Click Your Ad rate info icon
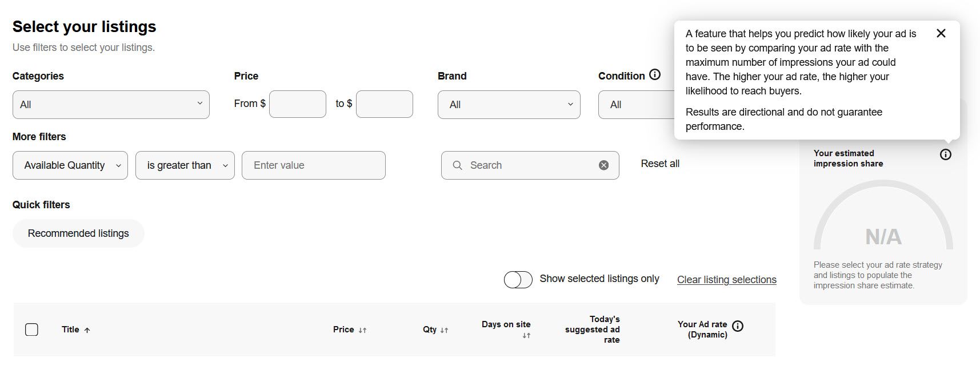Screen dimensions: 980x385 [738, 326]
